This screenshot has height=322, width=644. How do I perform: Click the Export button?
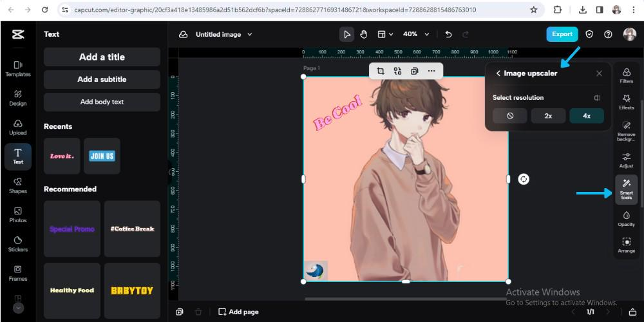[562, 35]
